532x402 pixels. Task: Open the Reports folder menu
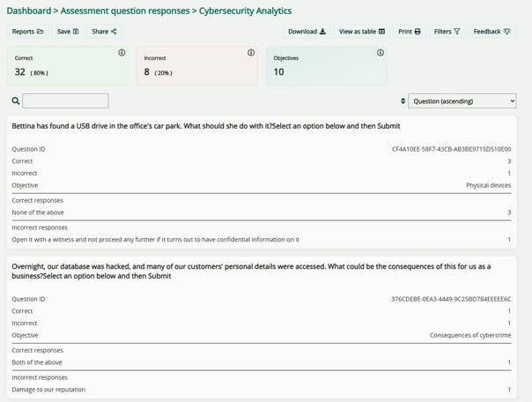point(27,32)
